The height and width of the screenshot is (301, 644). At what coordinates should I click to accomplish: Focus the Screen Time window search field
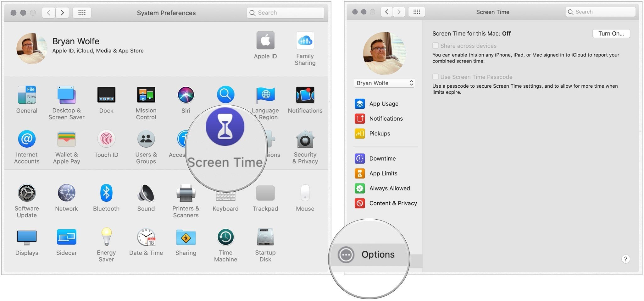pos(600,12)
